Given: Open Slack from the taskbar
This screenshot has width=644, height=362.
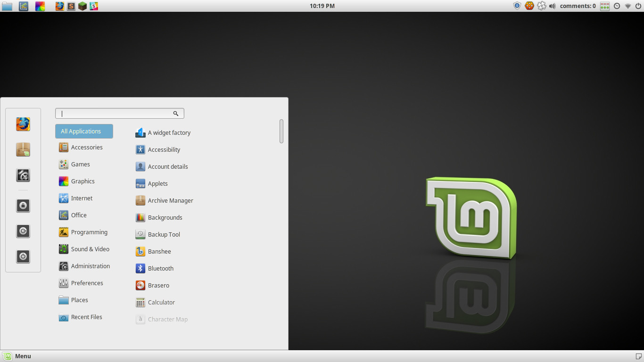Looking at the screenshot, I should coord(93,6).
